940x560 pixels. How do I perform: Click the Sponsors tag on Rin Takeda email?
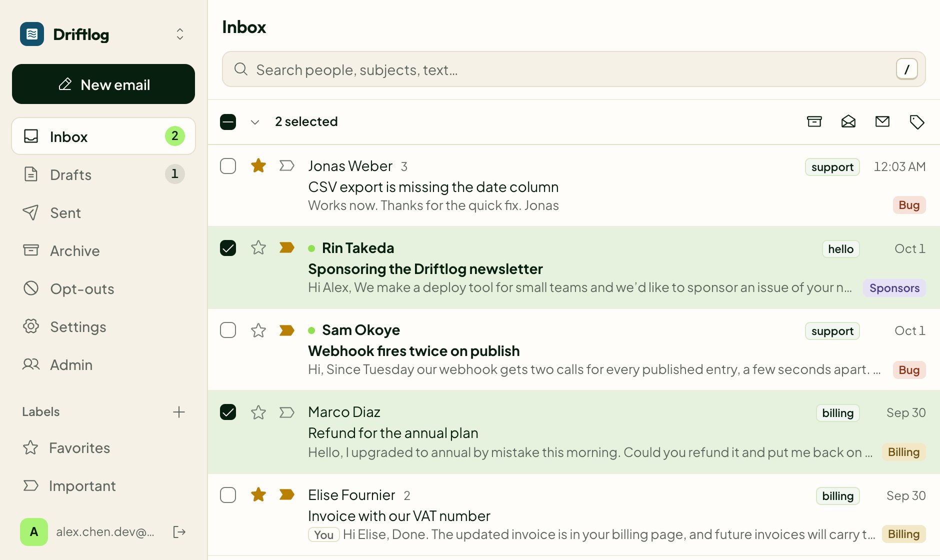pos(894,288)
